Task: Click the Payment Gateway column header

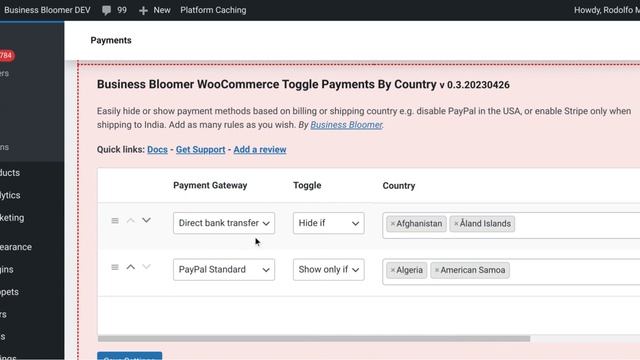Action: pos(210,185)
